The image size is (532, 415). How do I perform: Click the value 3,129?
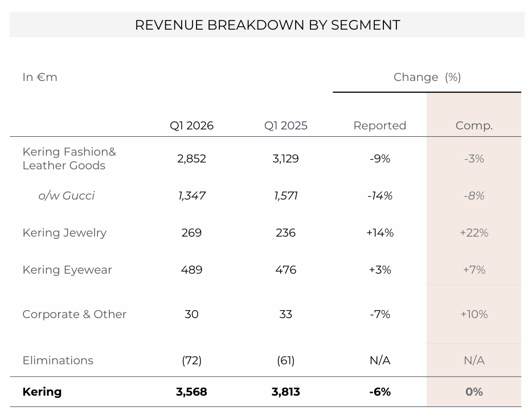(x=286, y=158)
